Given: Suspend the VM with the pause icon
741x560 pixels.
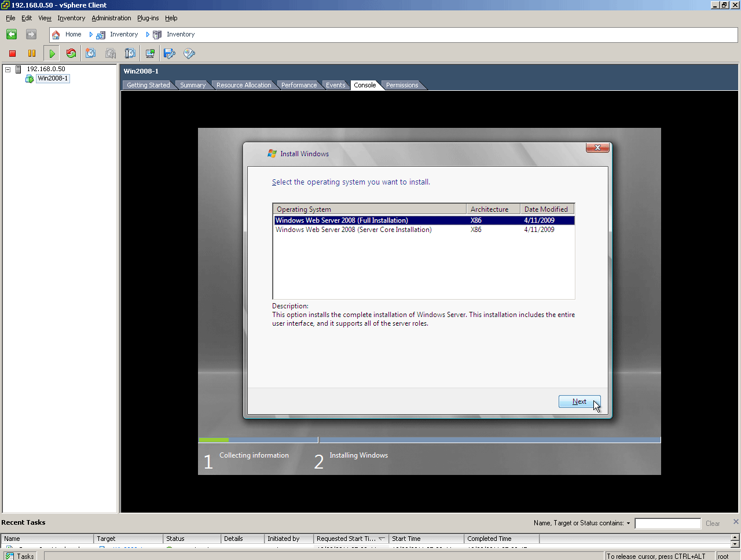Looking at the screenshot, I should click(x=32, y=53).
